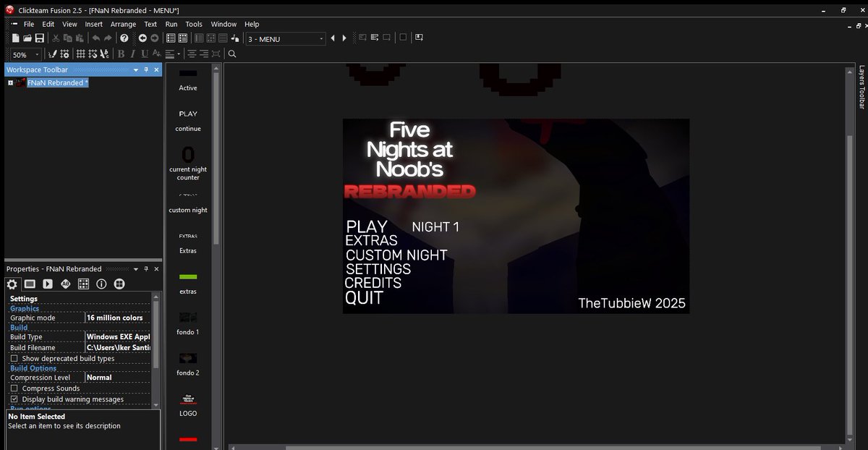
Task: Toggle Display build warning messages checkbox
Action: [14, 399]
